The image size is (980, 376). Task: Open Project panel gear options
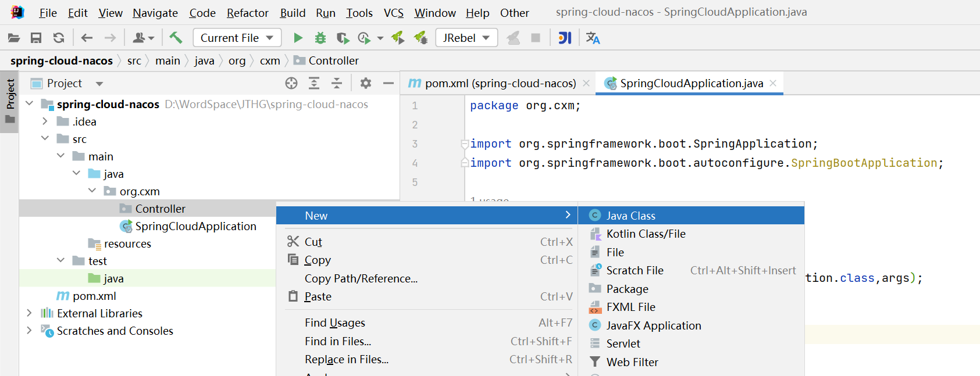click(365, 84)
